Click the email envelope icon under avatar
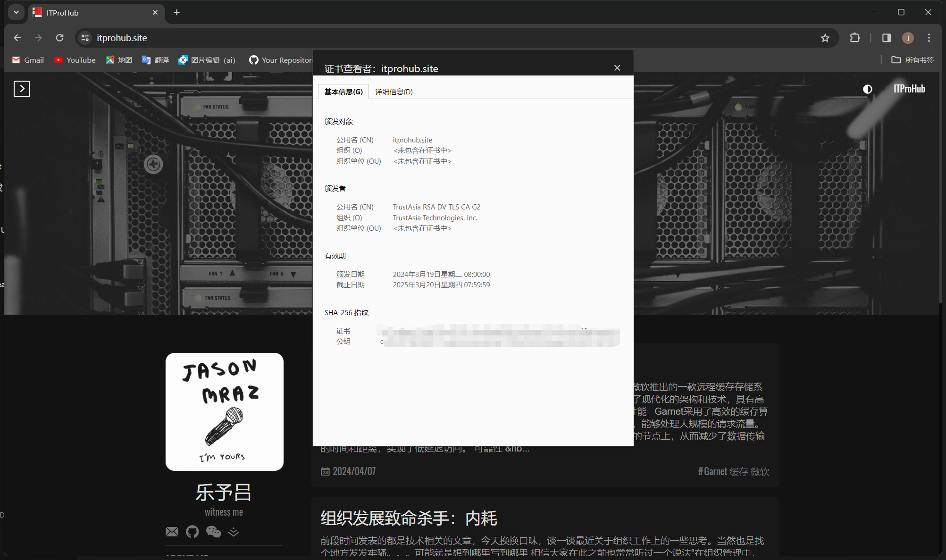 click(x=172, y=532)
